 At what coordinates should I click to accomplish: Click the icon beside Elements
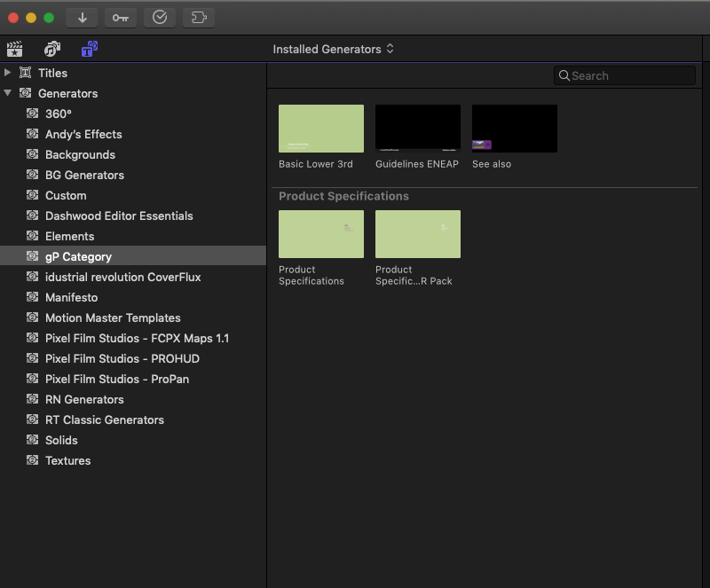click(32, 235)
